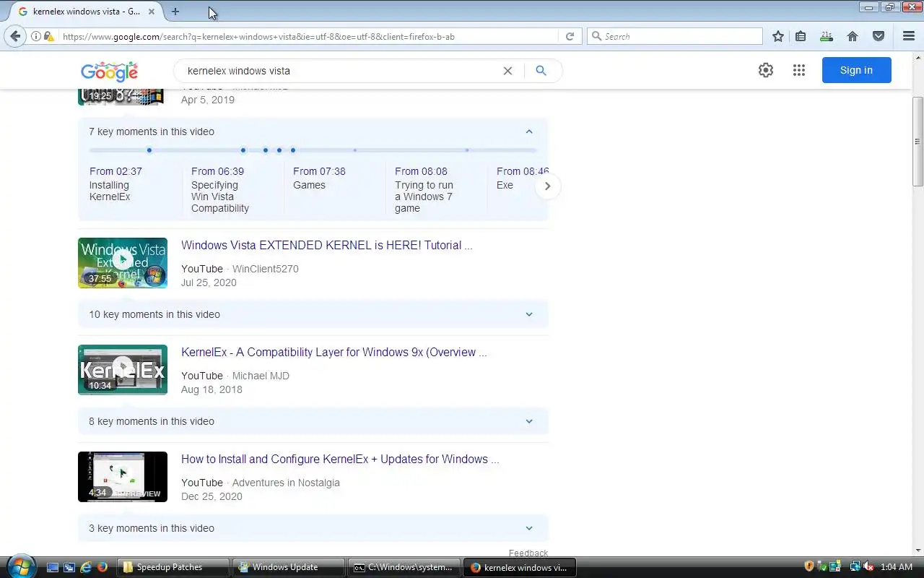Click the muted volume tray icon

pos(868,567)
